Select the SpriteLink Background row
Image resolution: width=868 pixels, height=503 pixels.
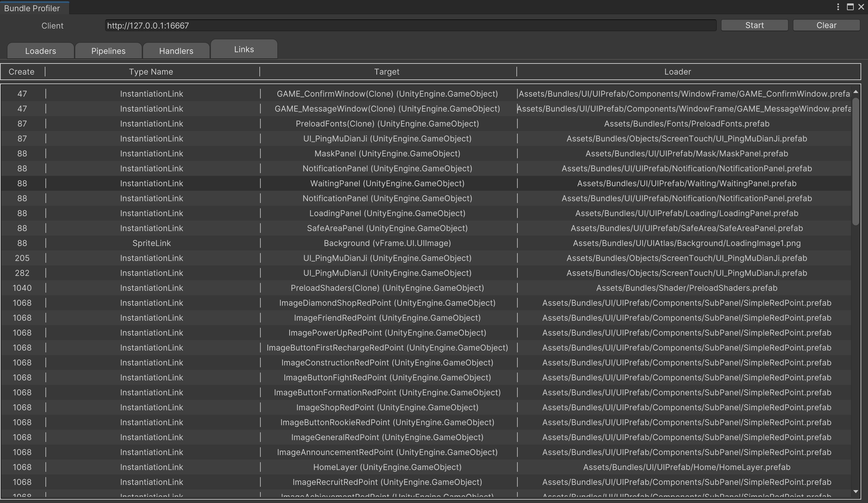[387, 243]
